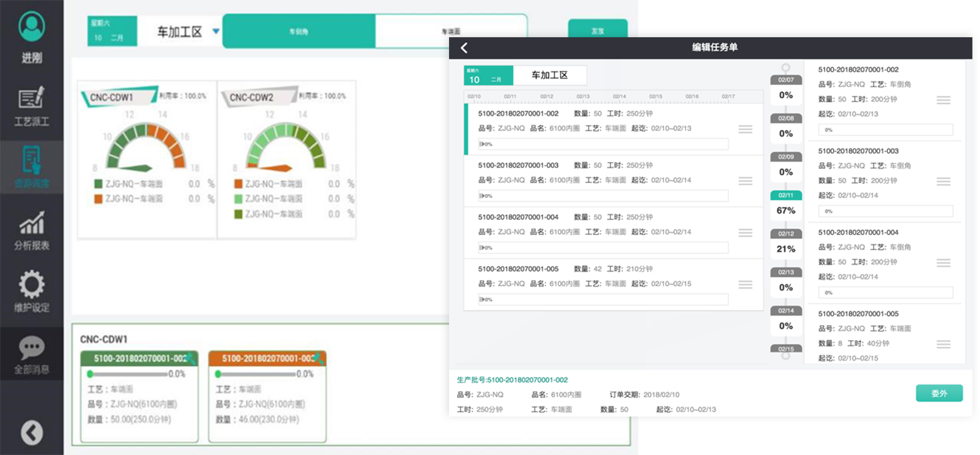Click back arrow in 编辑任务单 header
The width and height of the screenshot is (980, 455).
tap(464, 48)
